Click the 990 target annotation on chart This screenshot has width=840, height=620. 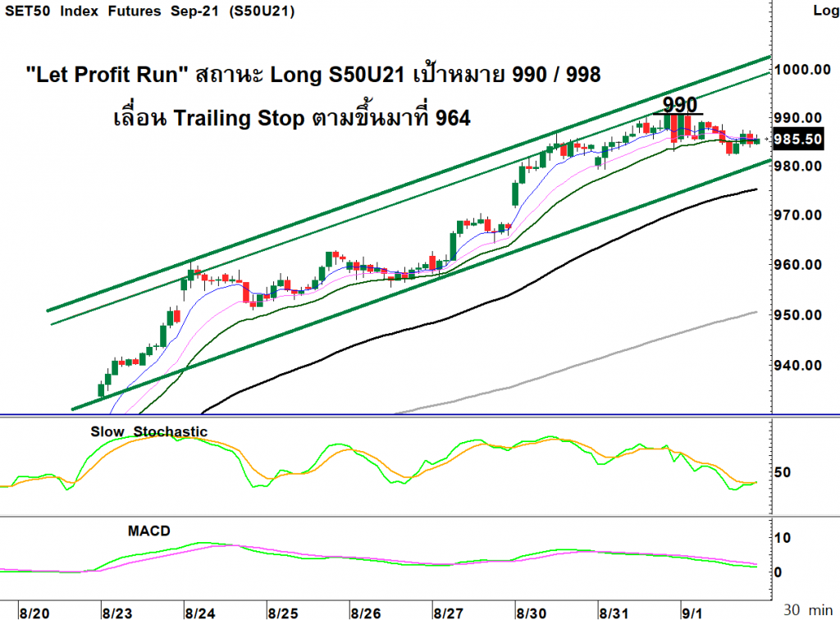click(x=680, y=104)
